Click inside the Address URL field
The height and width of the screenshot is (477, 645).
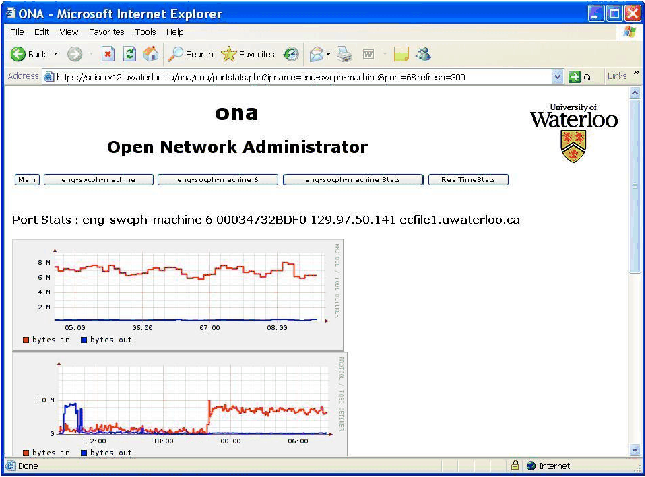point(300,76)
